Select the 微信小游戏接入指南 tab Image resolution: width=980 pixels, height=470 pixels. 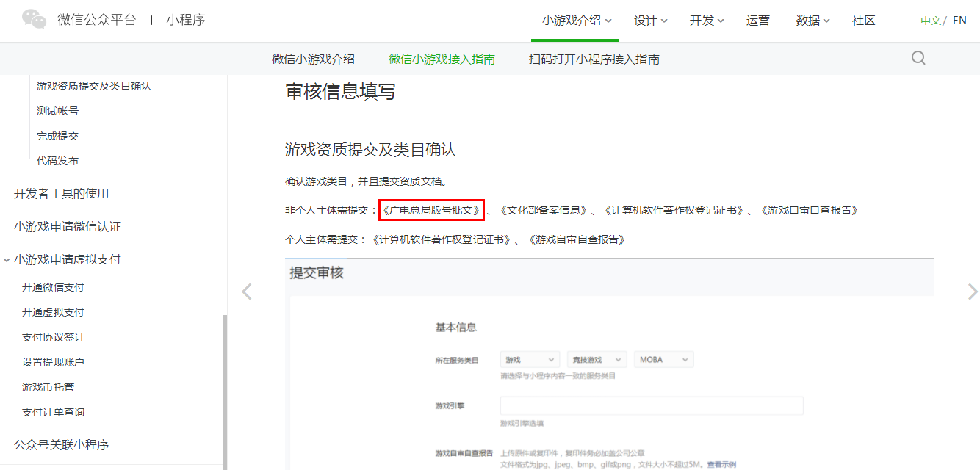point(442,59)
